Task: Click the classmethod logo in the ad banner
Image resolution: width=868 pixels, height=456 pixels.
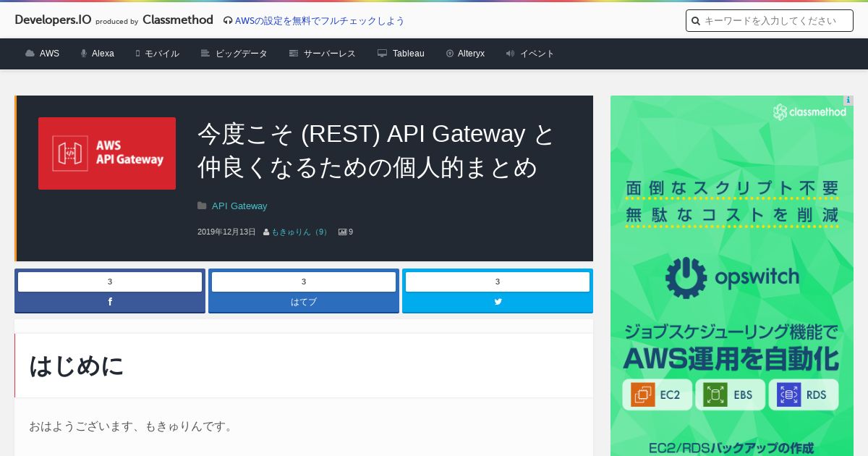Action: pos(809,111)
